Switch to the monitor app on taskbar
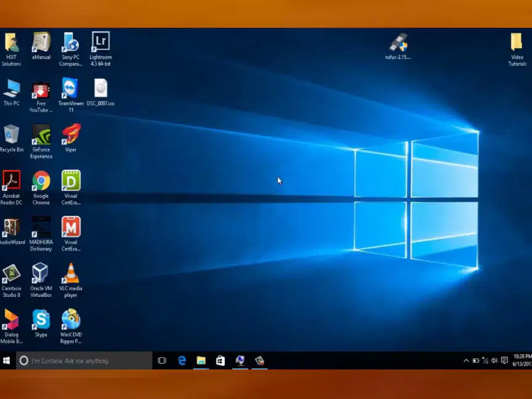 click(240, 360)
